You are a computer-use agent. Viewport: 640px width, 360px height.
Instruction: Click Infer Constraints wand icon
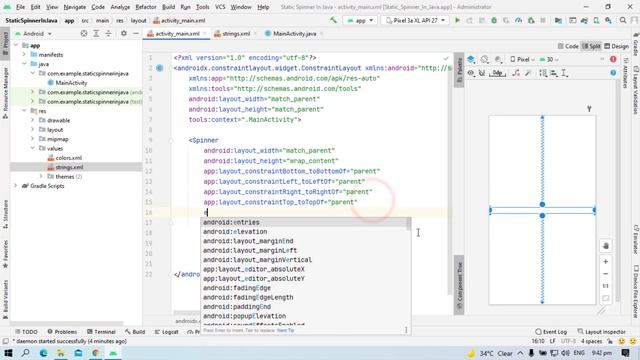pyautogui.click(x=528, y=73)
